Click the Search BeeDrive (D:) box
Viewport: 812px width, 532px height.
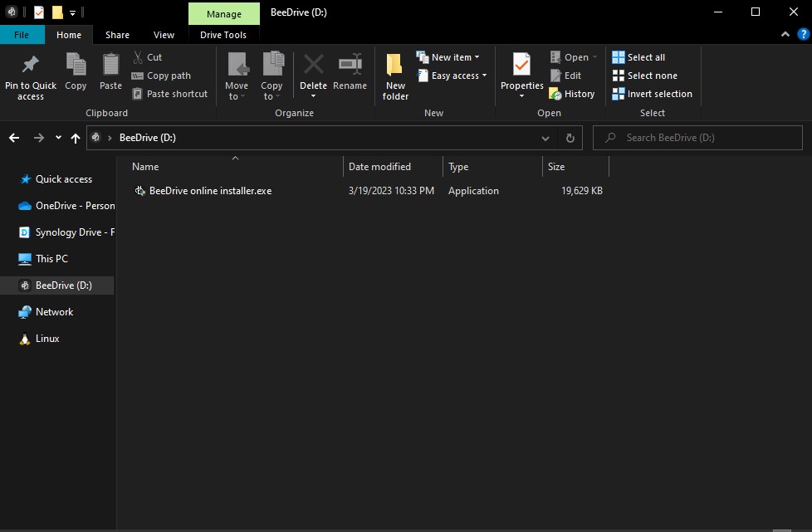(x=697, y=138)
